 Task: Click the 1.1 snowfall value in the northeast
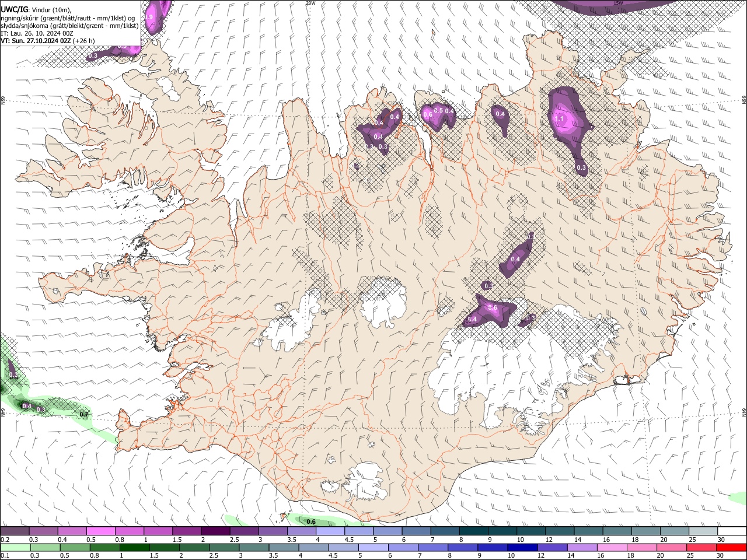[x=559, y=118]
